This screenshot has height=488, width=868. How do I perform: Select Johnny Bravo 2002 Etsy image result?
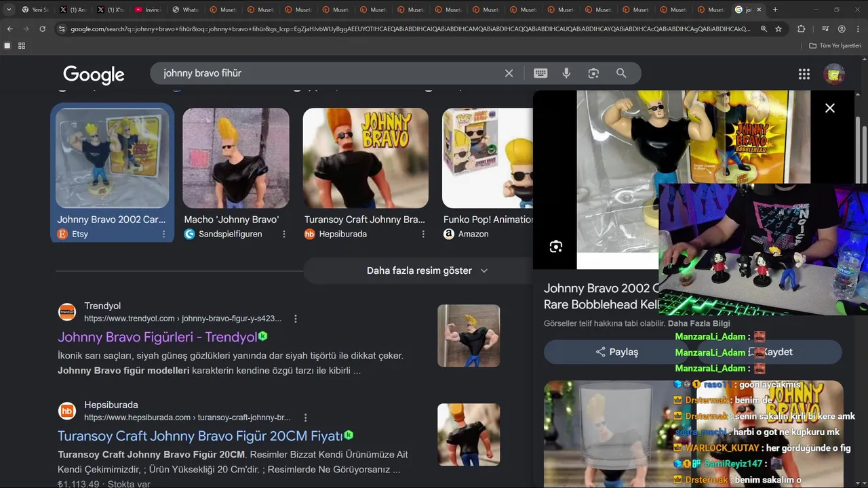pos(112,158)
